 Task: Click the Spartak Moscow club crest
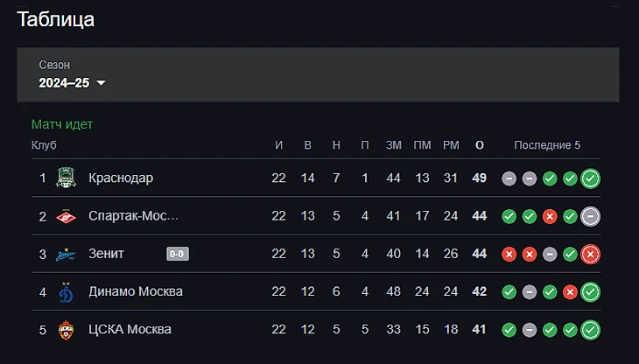67,216
